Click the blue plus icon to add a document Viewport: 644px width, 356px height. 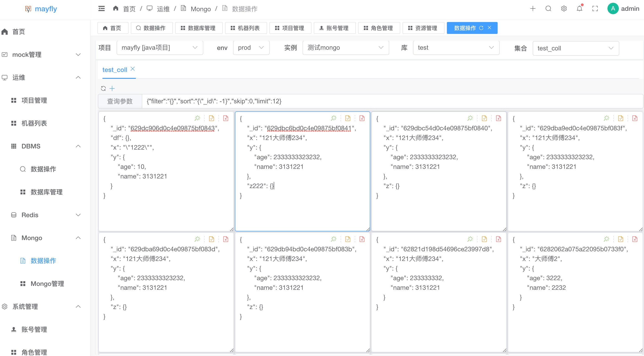coord(112,88)
